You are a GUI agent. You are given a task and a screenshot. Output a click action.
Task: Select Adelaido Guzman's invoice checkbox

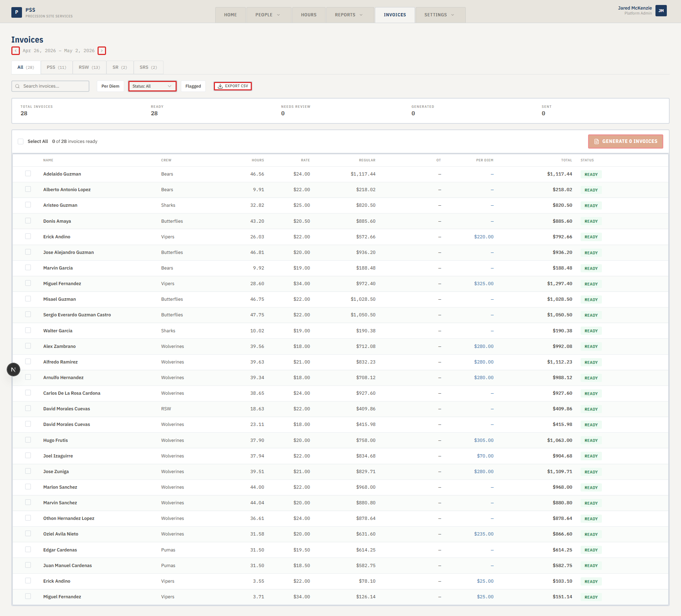[x=28, y=173]
